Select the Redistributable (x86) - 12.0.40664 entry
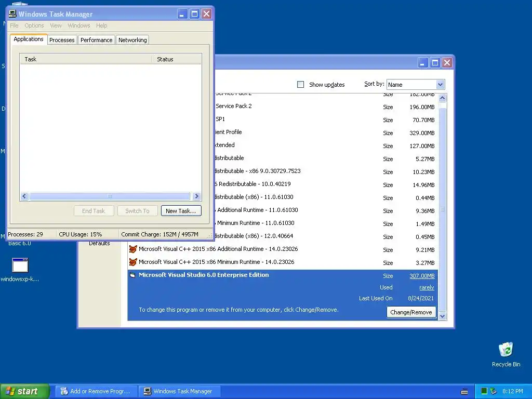 pos(326,236)
